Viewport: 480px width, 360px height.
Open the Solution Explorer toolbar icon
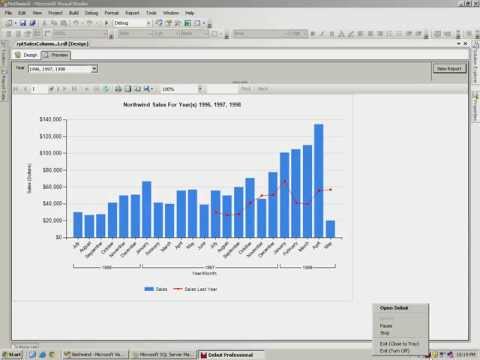pos(159,23)
